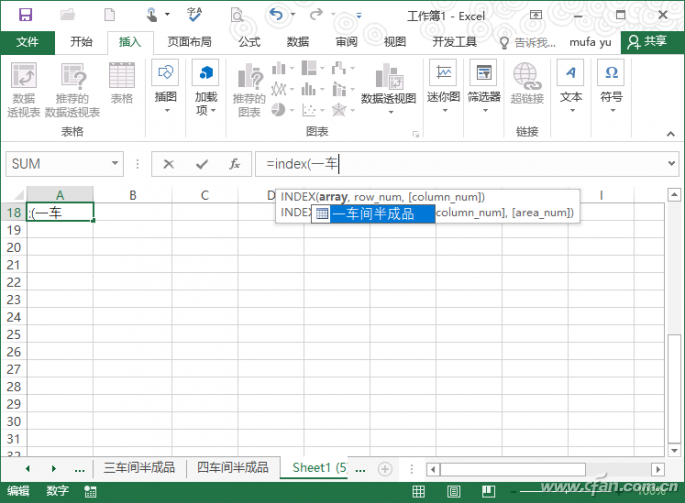Open Filters (筛选器) group
The height and width of the screenshot is (503, 685).
tap(484, 87)
